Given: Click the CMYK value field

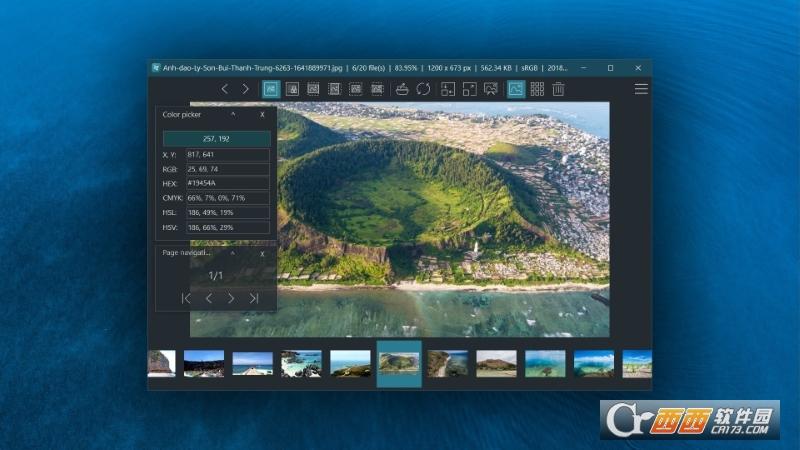Looking at the screenshot, I should 228,198.
